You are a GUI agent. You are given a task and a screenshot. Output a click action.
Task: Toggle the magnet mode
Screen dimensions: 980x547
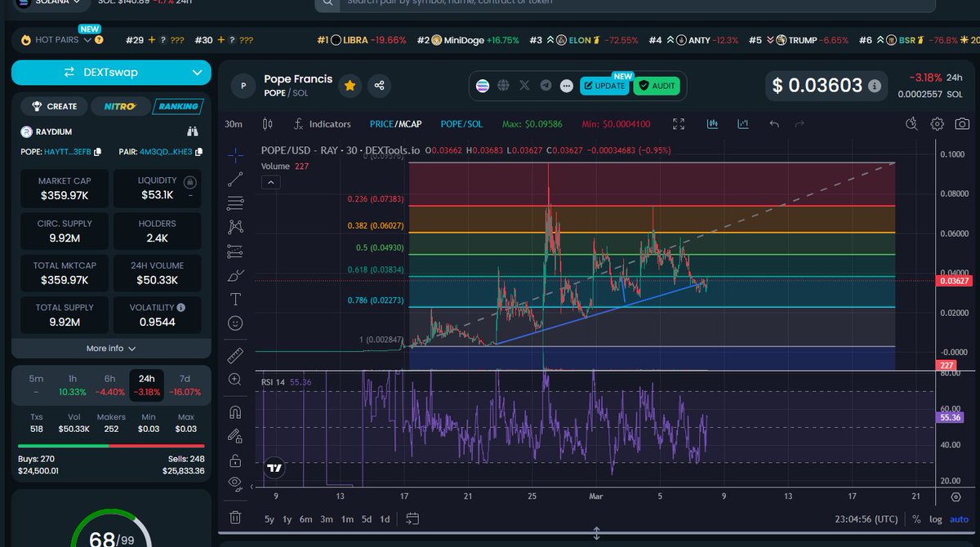pyautogui.click(x=235, y=411)
